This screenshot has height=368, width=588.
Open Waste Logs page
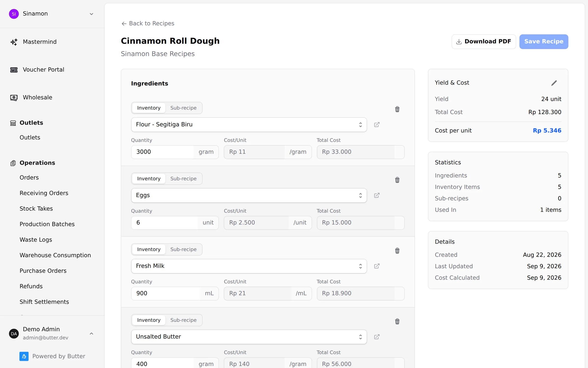(x=36, y=240)
